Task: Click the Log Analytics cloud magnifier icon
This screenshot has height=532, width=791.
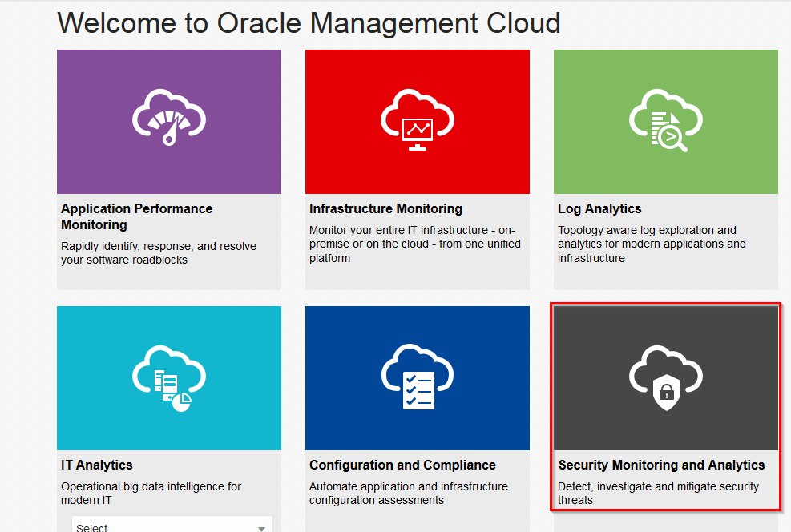Action: (x=665, y=120)
